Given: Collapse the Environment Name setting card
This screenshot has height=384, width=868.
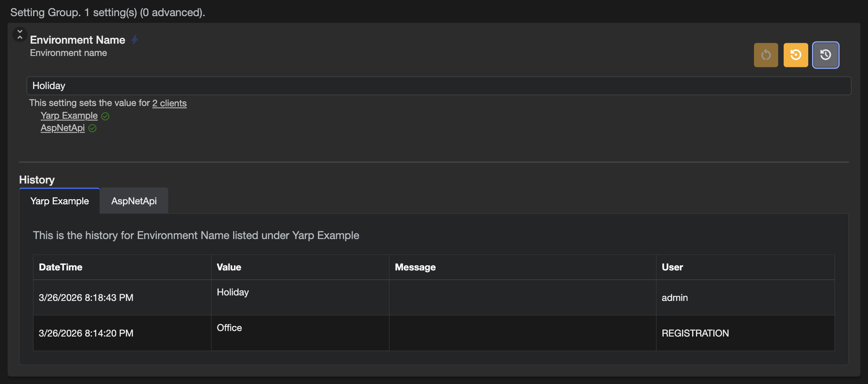Looking at the screenshot, I should pyautogui.click(x=19, y=34).
